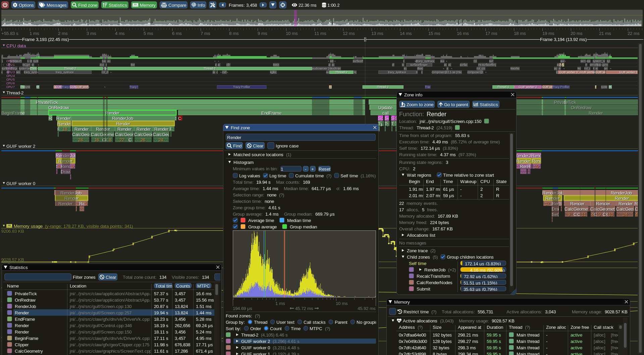Click the Render search field in Find zone

[x=301, y=137]
